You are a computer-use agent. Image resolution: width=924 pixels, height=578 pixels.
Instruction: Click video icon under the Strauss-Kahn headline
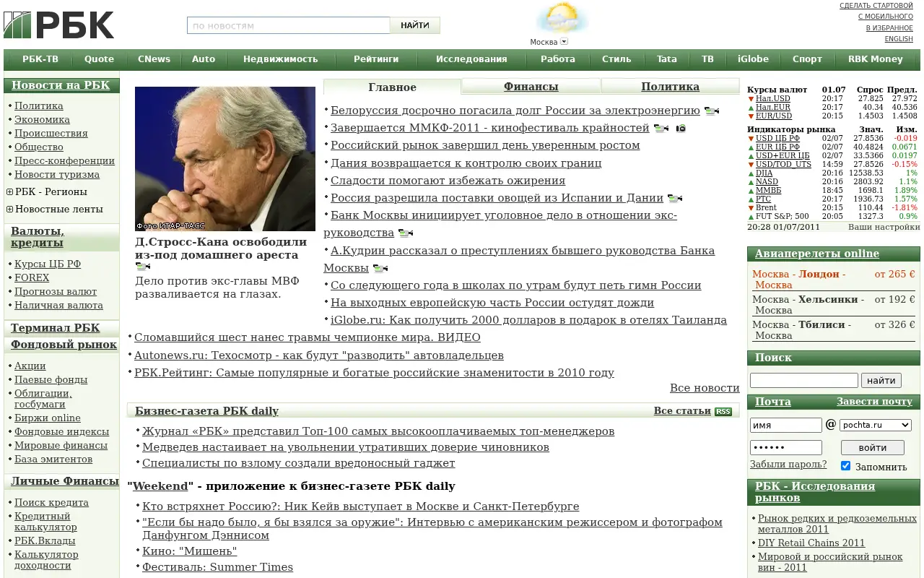(x=143, y=267)
